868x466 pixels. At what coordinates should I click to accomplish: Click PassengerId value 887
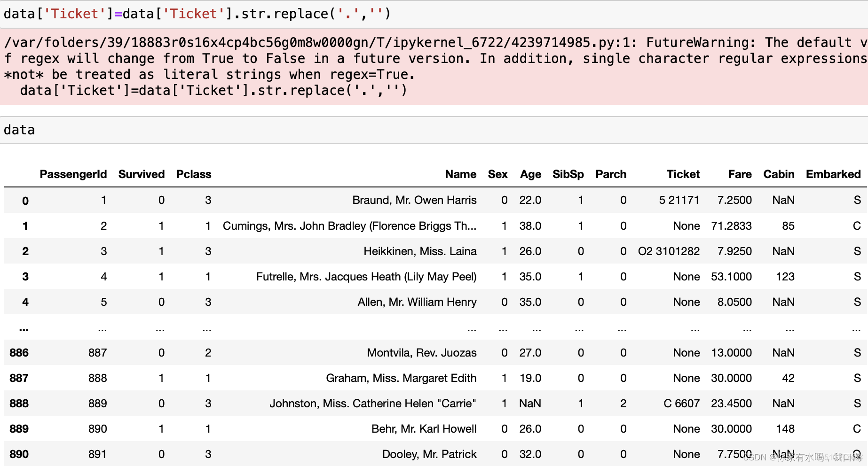tap(98, 353)
